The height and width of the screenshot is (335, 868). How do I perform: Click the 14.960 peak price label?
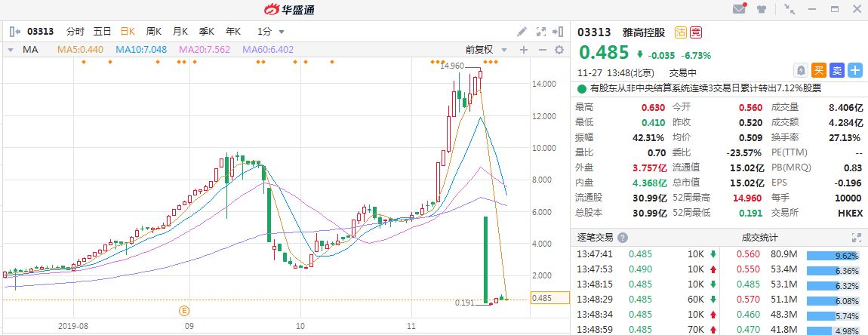(451, 66)
